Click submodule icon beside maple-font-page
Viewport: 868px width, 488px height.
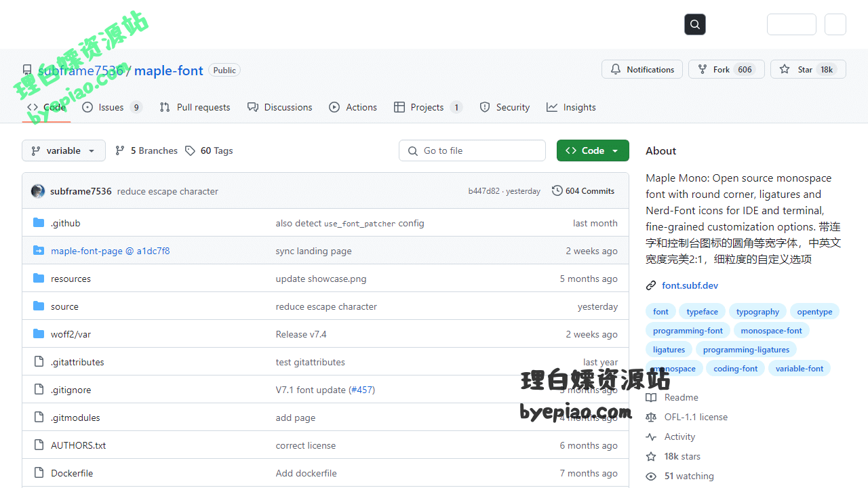pos(39,251)
